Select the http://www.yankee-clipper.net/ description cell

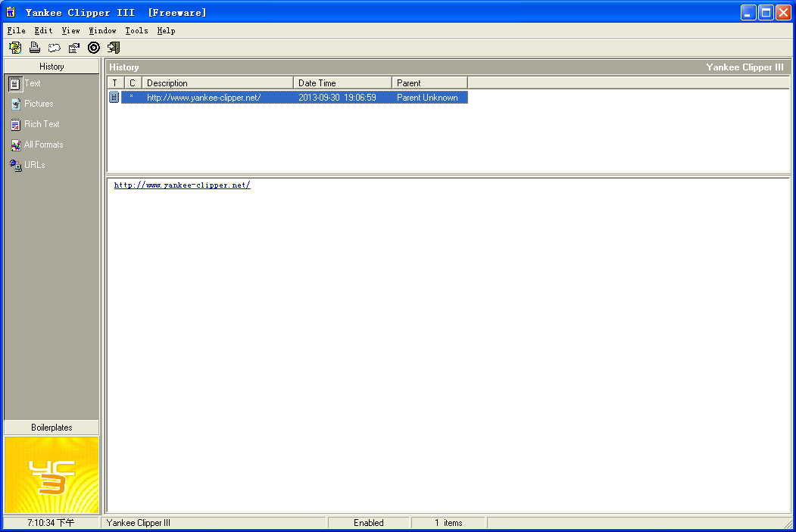coord(204,98)
